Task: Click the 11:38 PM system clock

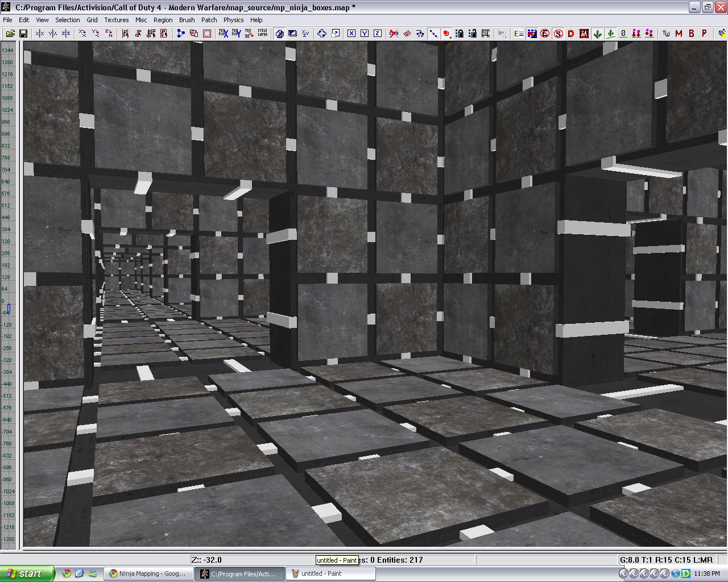Action: pyautogui.click(x=707, y=573)
